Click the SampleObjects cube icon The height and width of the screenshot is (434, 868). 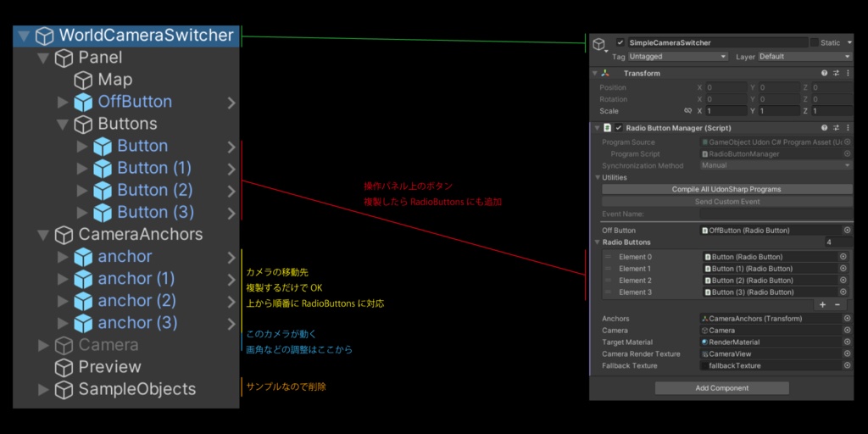64,390
